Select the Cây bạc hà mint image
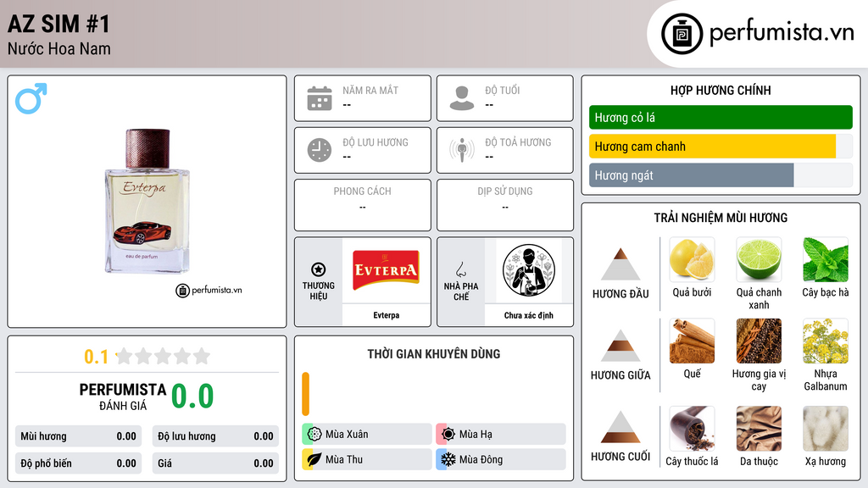The height and width of the screenshot is (488, 868). click(x=826, y=260)
